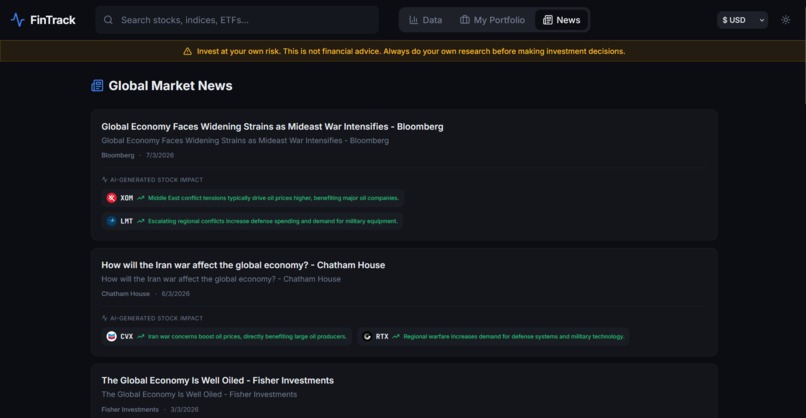Click pulse icon beside Chatham House AI-generated label
The height and width of the screenshot is (418, 806).
click(104, 318)
